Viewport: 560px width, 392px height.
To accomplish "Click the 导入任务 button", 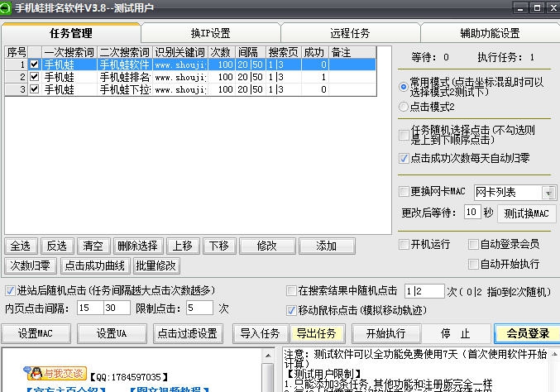I will 260,333.
